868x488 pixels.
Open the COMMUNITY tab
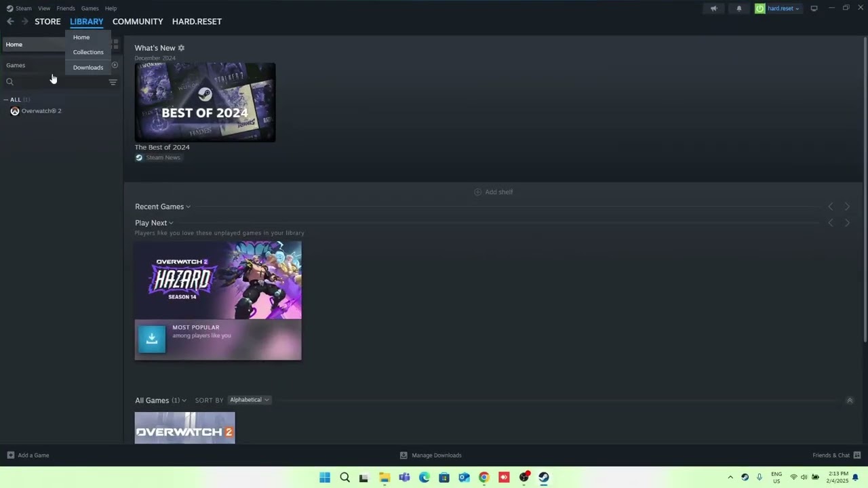coord(138,22)
